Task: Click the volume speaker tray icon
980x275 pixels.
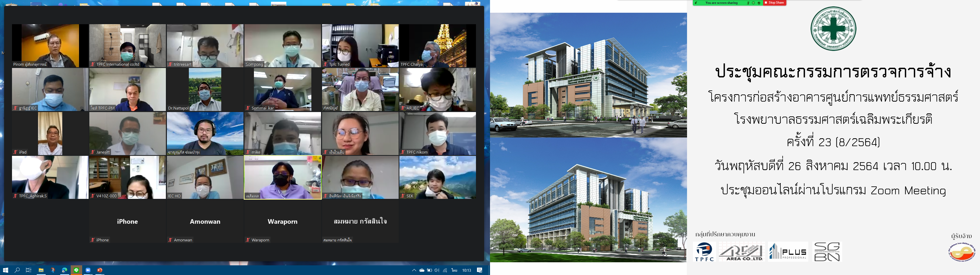Action: coord(437,270)
